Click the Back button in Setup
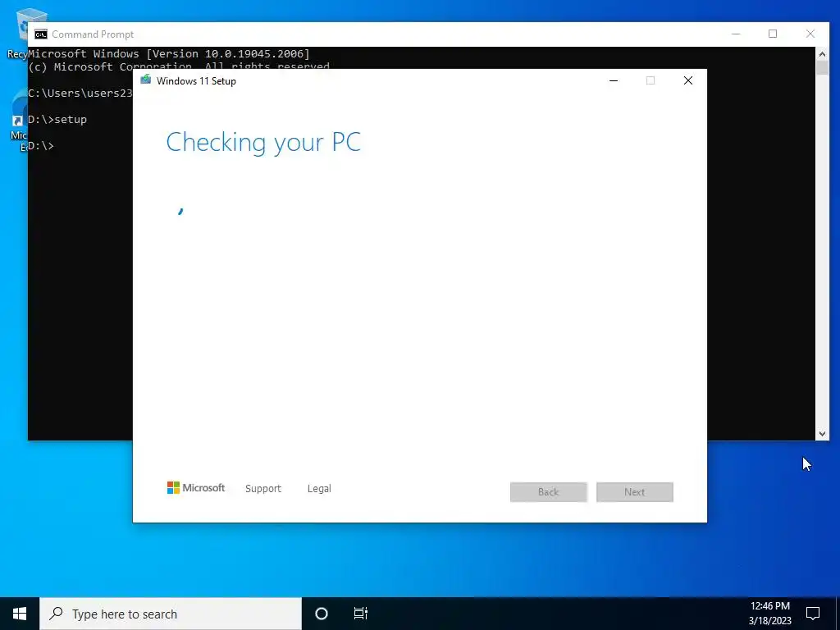Viewport: 840px width, 630px height. pos(549,492)
